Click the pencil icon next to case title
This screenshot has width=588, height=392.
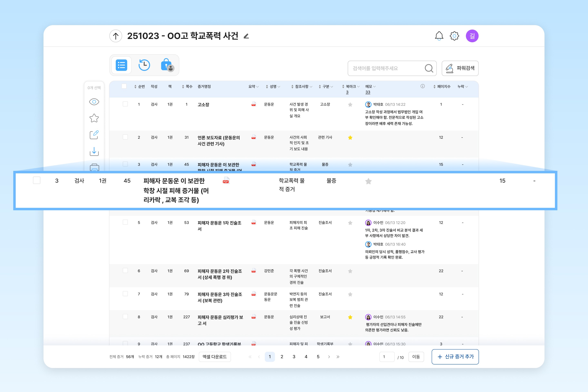246,36
